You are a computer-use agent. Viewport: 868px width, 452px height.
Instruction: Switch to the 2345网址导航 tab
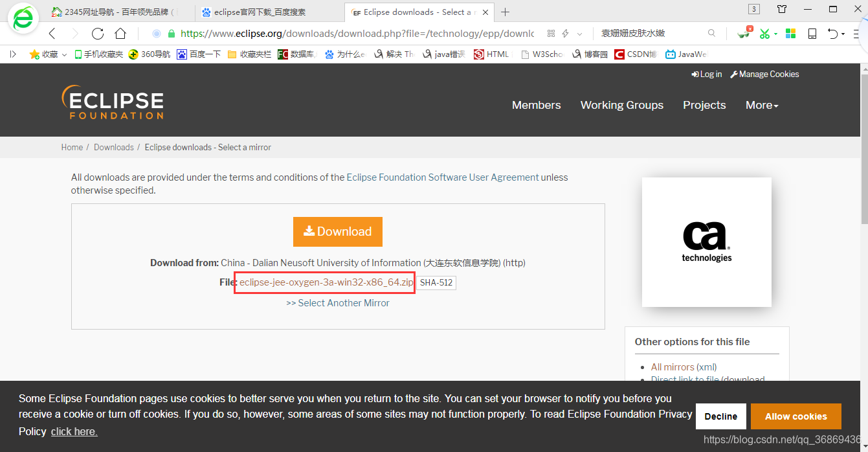[118, 12]
